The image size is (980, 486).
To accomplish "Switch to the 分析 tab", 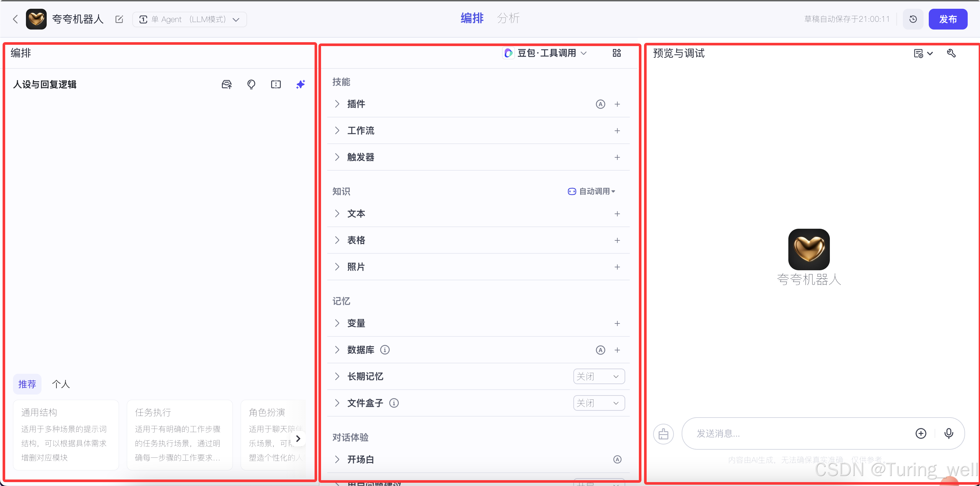I will click(508, 18).
